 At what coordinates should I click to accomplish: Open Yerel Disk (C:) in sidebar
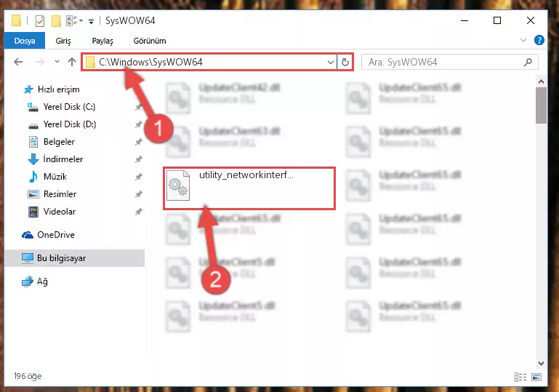[x=69, y=107]
